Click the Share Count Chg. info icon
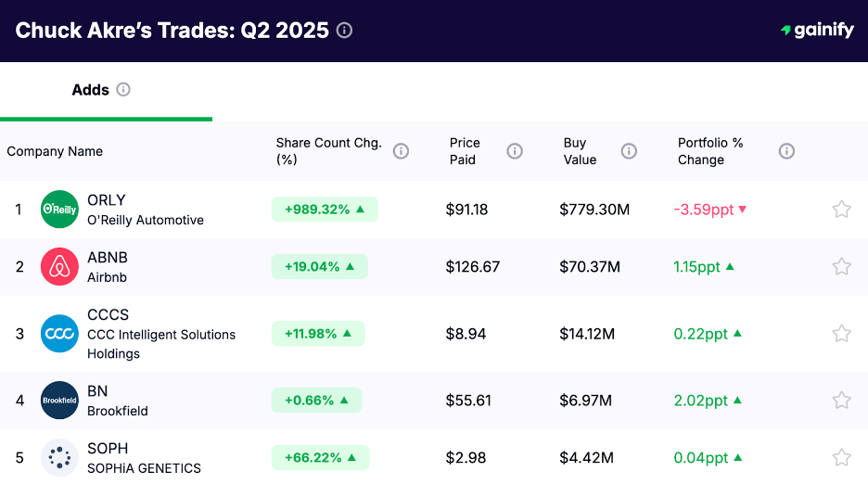 (401, 150)
